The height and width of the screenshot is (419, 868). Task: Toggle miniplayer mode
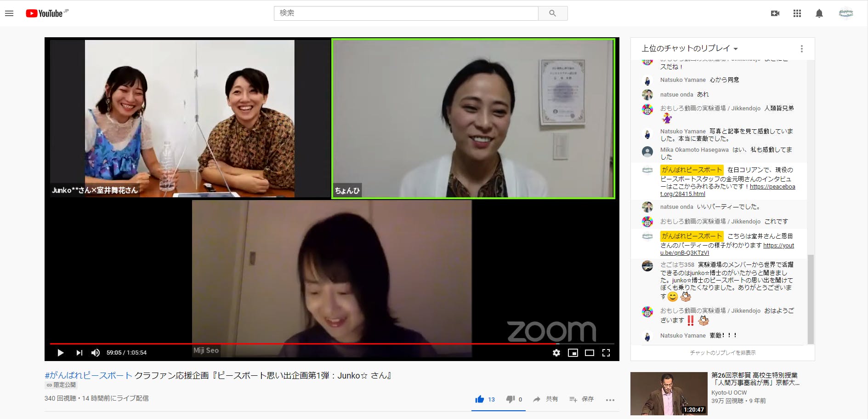pos(573,353)
